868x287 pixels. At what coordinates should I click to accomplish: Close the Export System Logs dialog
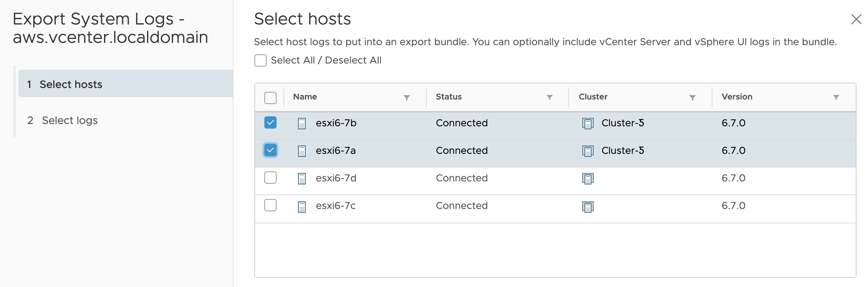click(x=856, y=19)
